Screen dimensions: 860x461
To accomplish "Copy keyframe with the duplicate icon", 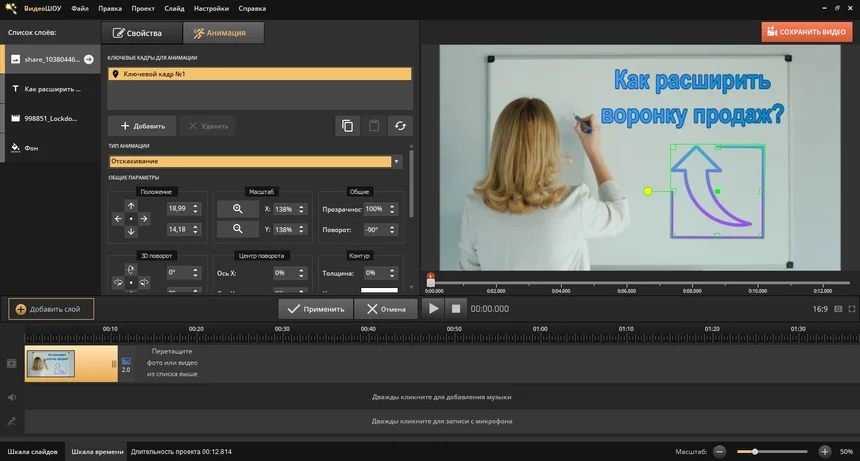I will click(x=347, y=126).
